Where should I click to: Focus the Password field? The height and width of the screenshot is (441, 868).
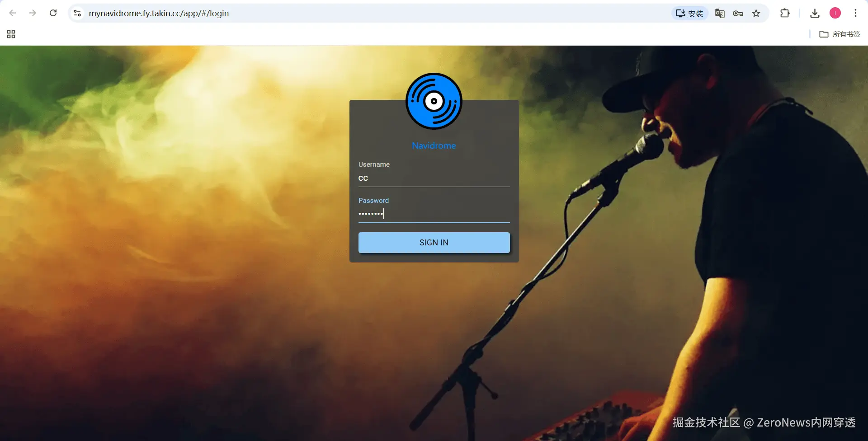coord(434,214)
